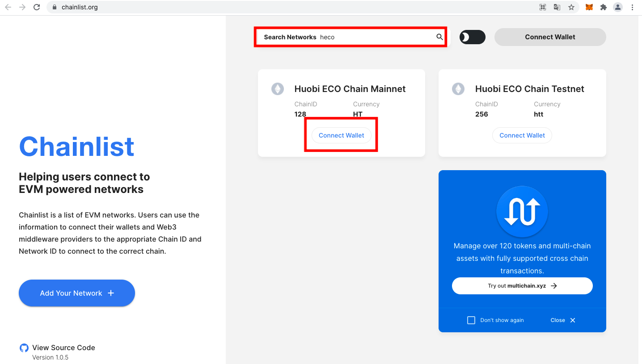Click the Huobi ECO Chain Testnet logo icon
This screenshot has height=364, width=642.
coord(458,89)
